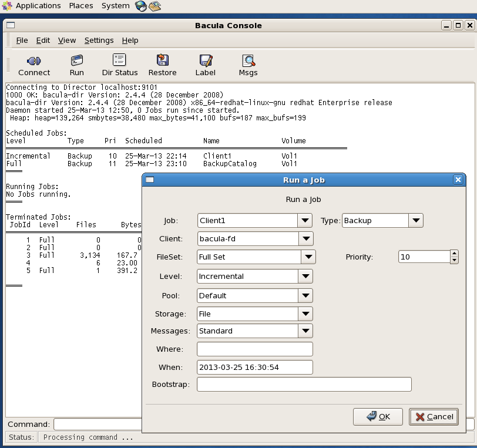The image size is (477, 448).
Task: Click the 'Connecting to Director localhost:9101' line
Action: [82, 87]
